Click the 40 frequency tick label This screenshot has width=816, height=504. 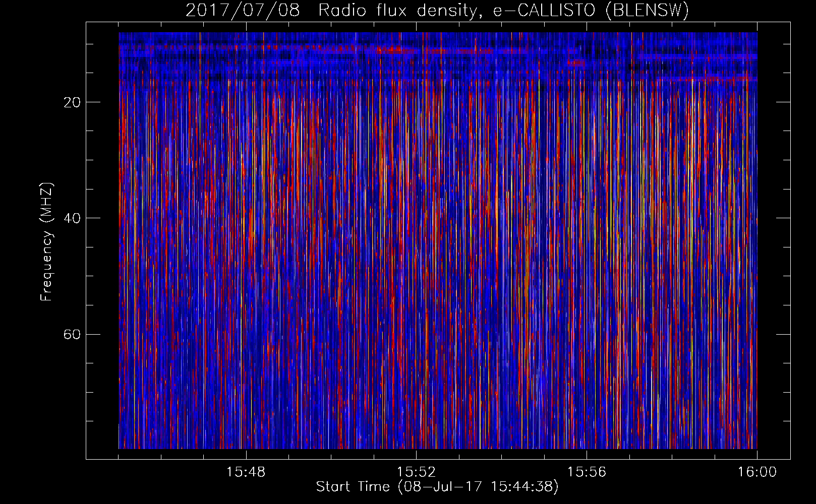[x=72, y=218]
